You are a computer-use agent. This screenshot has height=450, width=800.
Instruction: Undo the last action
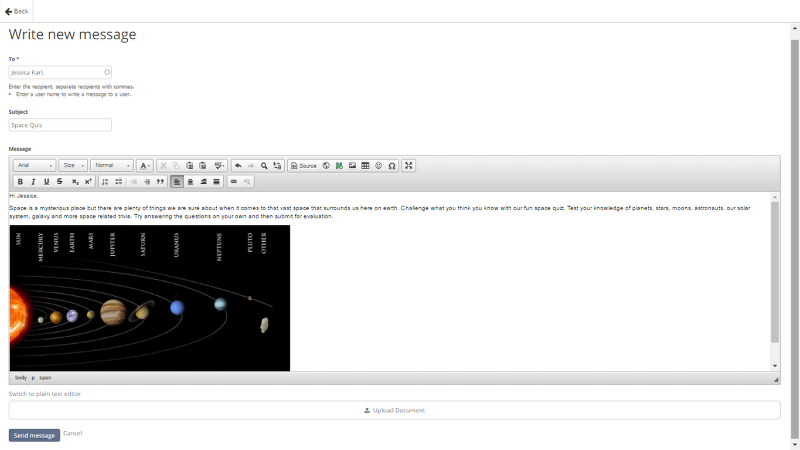238,166
